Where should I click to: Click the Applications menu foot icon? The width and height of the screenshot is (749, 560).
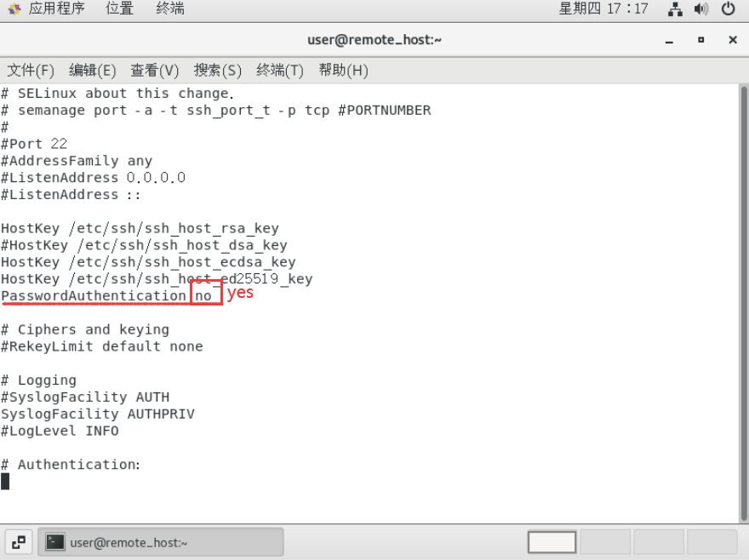14,9
